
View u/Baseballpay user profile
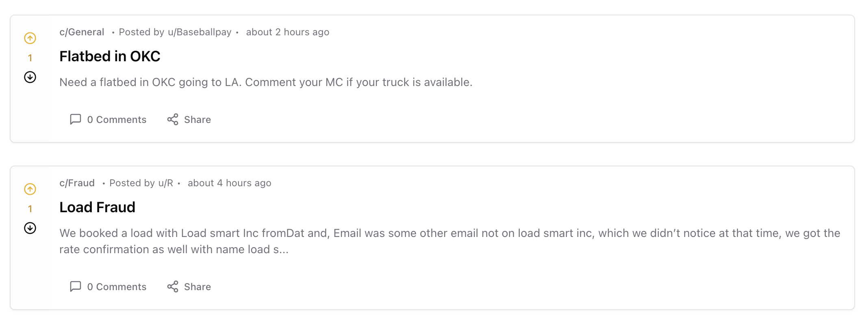pos(200,32)
